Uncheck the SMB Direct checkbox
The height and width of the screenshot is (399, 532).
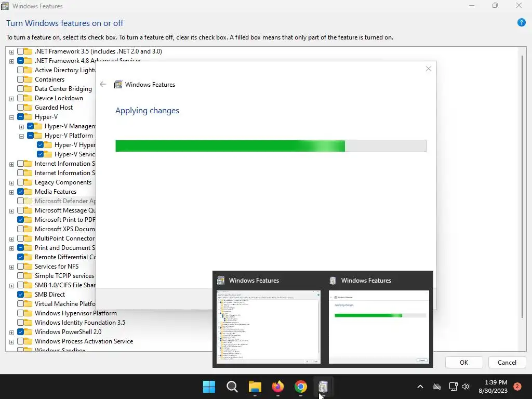20,294
